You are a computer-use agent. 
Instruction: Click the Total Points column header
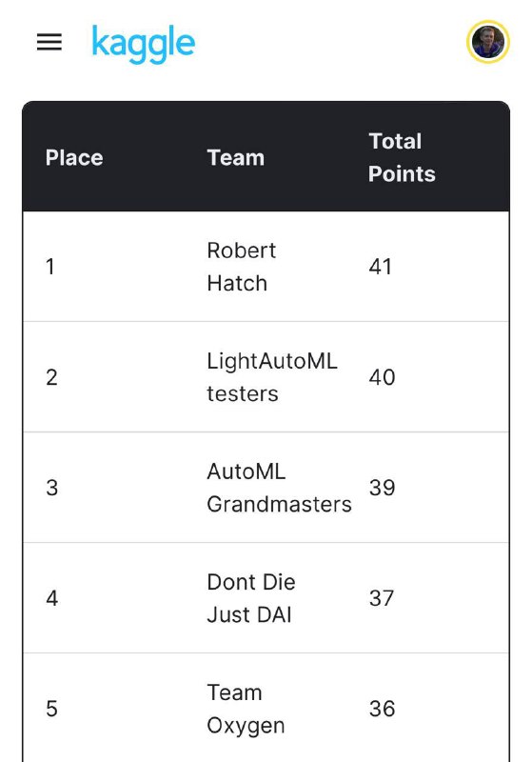[x=402, y=157]
